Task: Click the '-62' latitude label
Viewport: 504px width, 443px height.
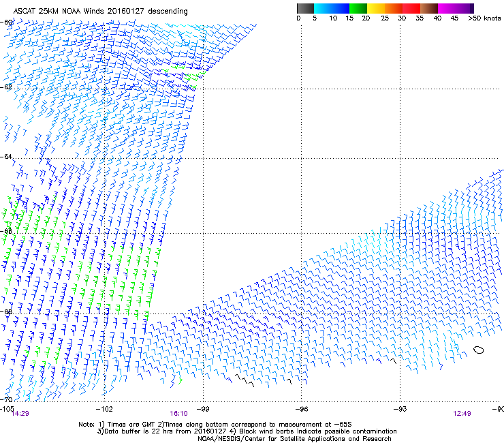Action: (6, 87)
